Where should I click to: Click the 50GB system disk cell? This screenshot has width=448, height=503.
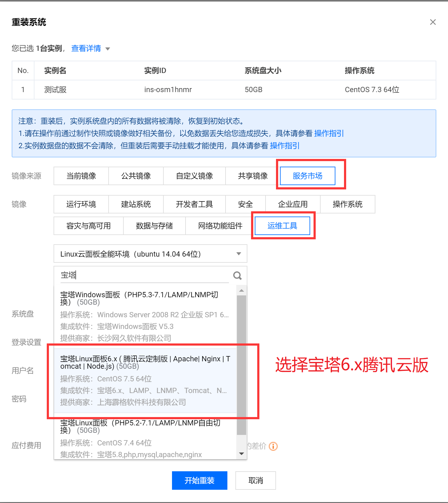click(254, 90)
